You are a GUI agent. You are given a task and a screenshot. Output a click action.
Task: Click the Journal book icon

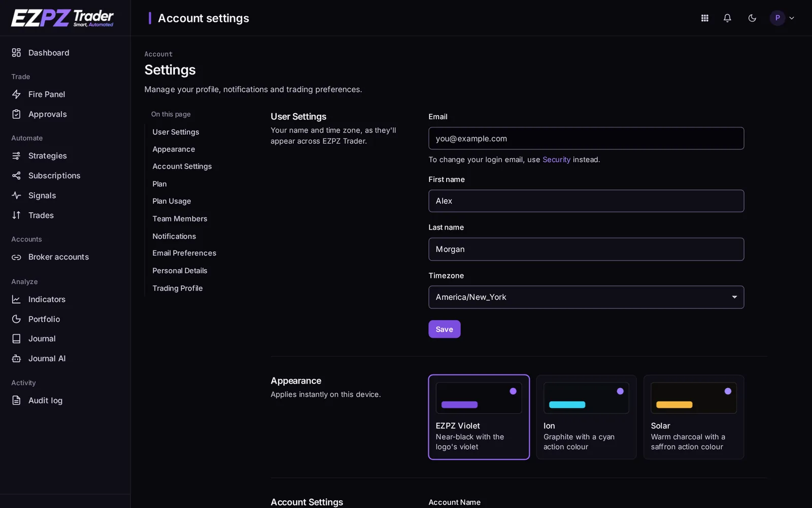coord(16,339)
